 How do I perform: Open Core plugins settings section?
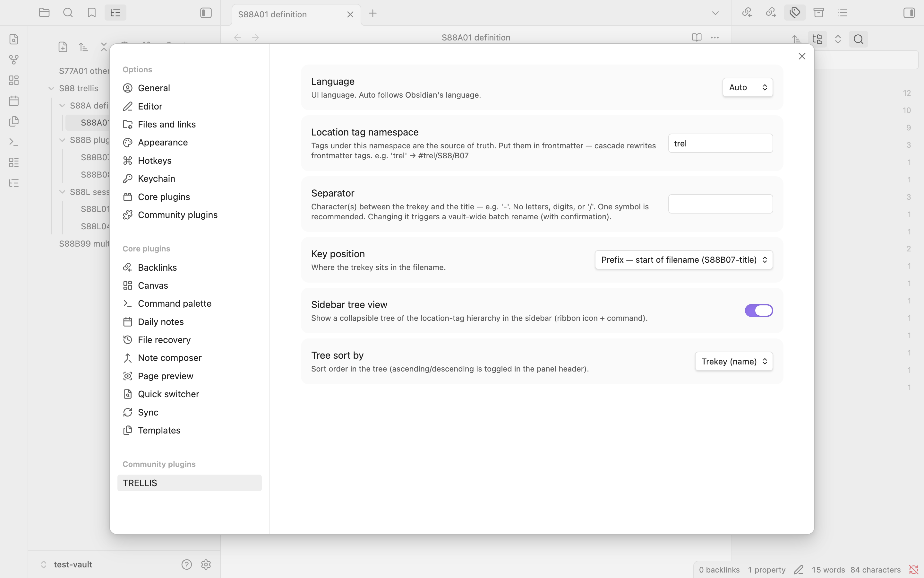(x=189, y=197)
